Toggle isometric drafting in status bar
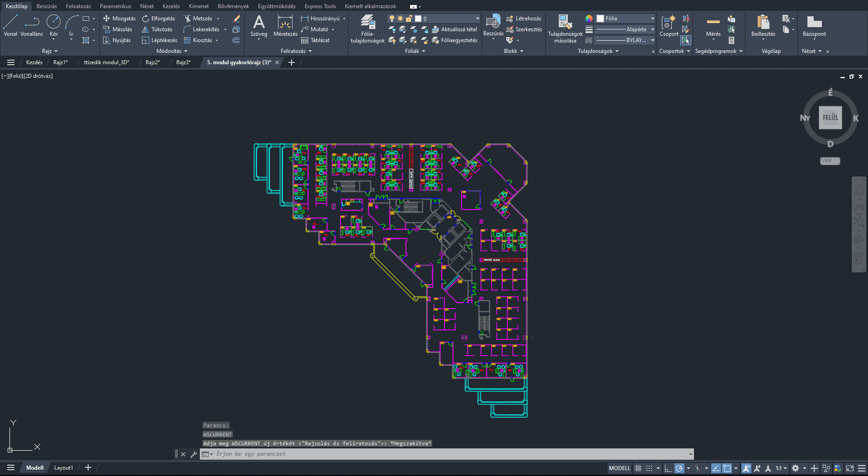 pyautogui.click(x=697, y=468)
